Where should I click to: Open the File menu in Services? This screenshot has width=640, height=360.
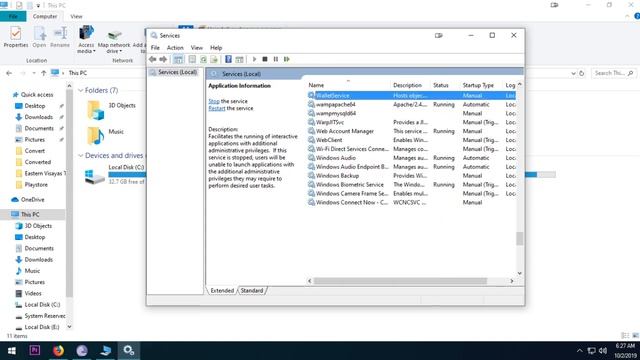tap(155, 48)
